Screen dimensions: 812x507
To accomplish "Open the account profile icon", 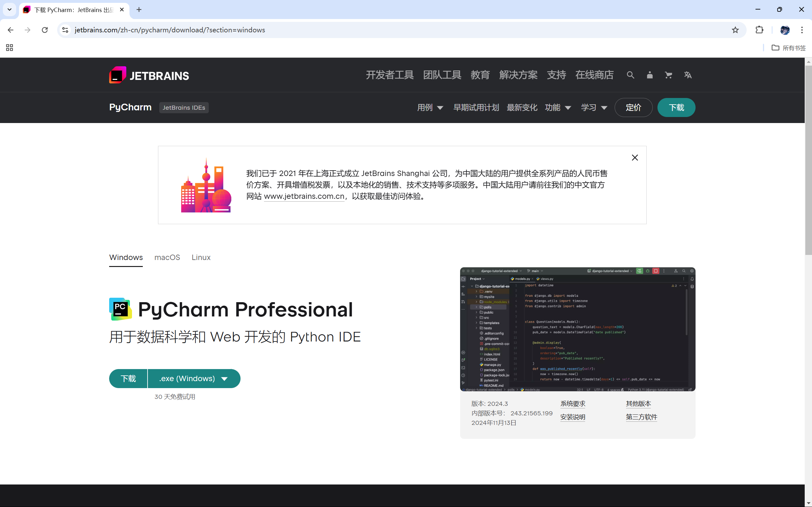I will coord(650,75).
